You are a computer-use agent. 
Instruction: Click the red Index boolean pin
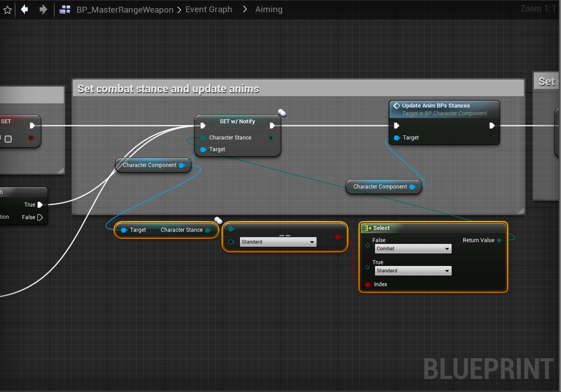click(368, 284)
